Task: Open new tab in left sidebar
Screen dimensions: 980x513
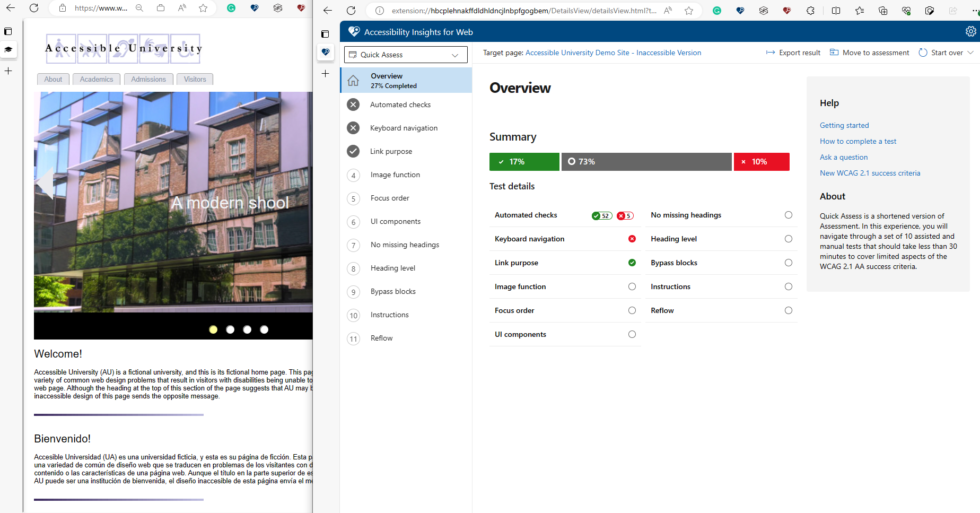Action: (8, 71)
